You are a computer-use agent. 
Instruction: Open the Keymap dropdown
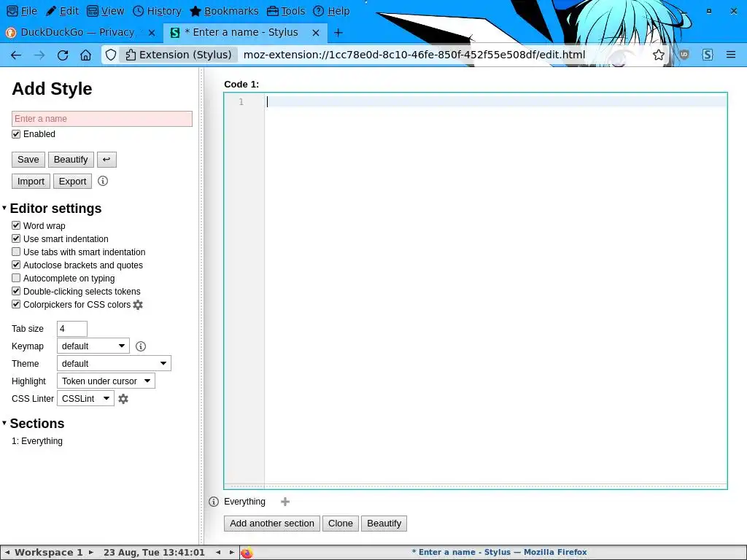(93, 346)
